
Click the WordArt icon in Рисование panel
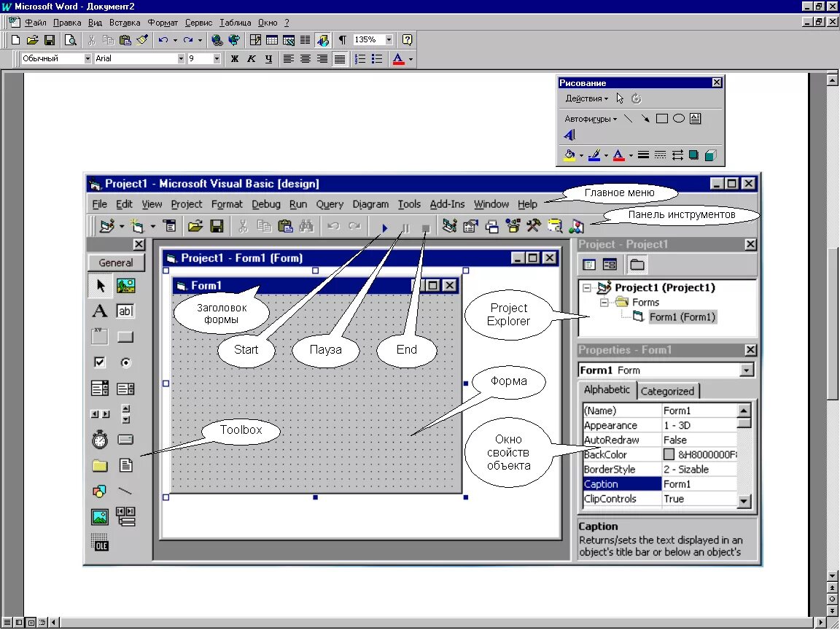click(x=569, y=135)
